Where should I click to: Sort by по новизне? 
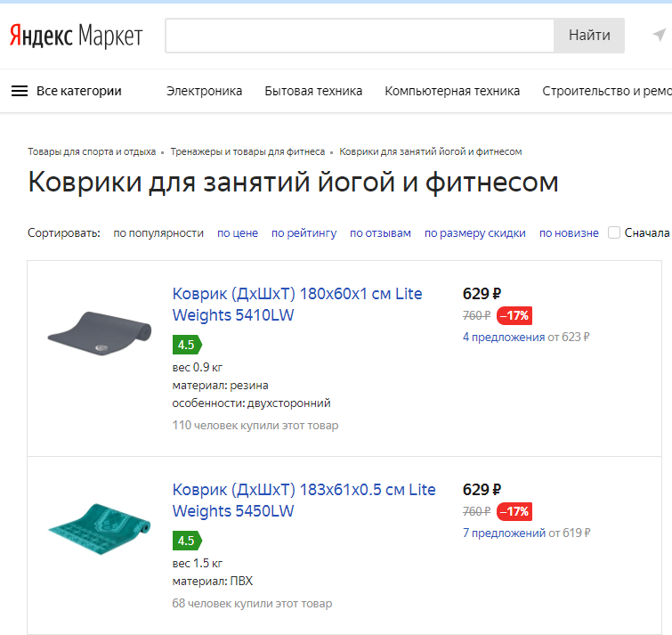tap(569, 232)
